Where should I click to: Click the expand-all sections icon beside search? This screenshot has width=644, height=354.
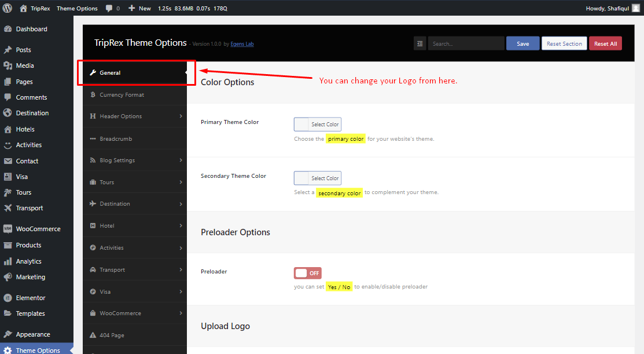419,43
